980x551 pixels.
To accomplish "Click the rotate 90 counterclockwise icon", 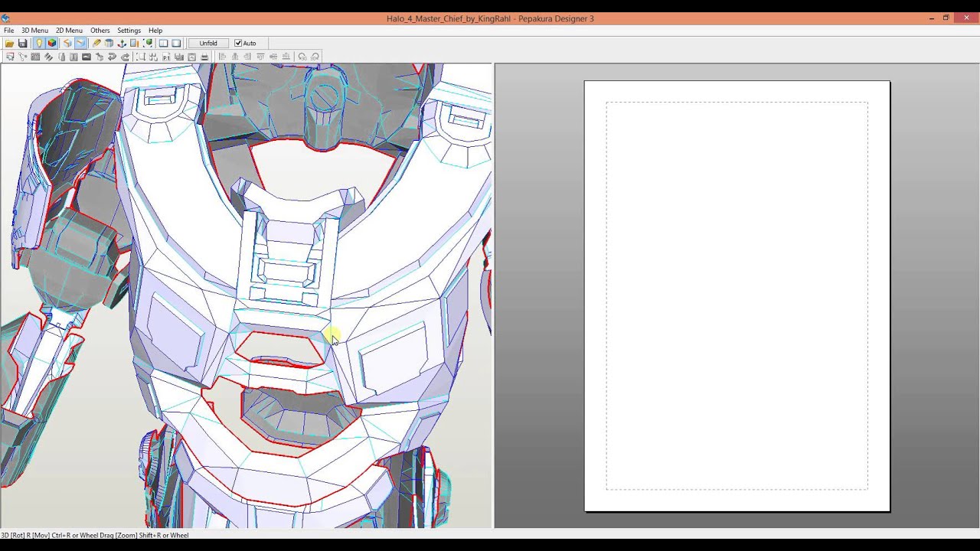I will [x=302, y=57].
